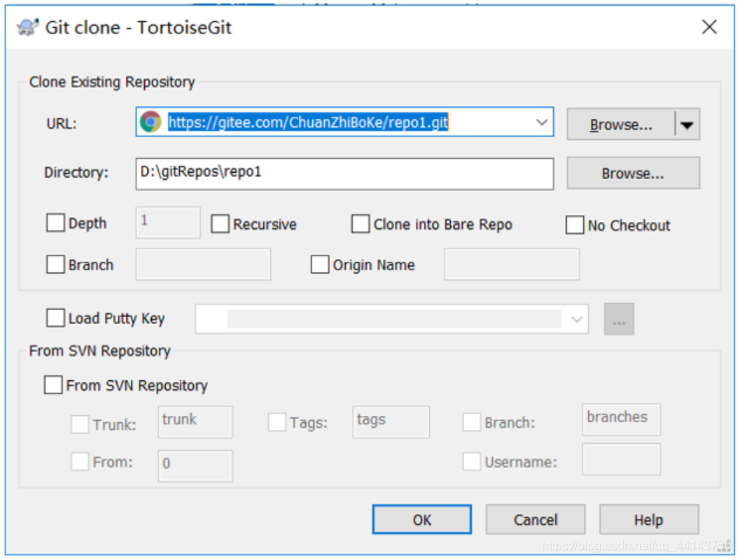Tick Clone into Bare Repo checkbox
This screenshot has width=739, height=560.
click(x=360, y=224)
